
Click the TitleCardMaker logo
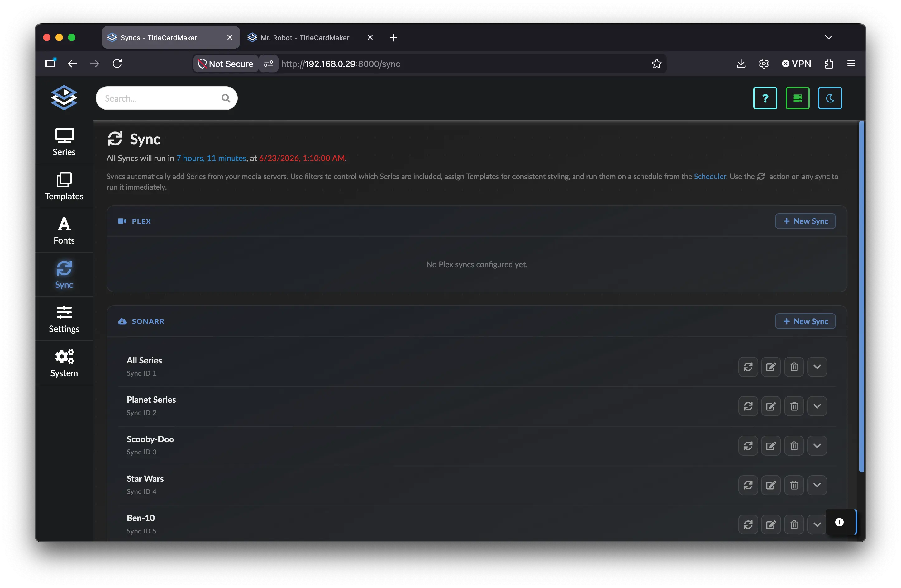point(64,97)
